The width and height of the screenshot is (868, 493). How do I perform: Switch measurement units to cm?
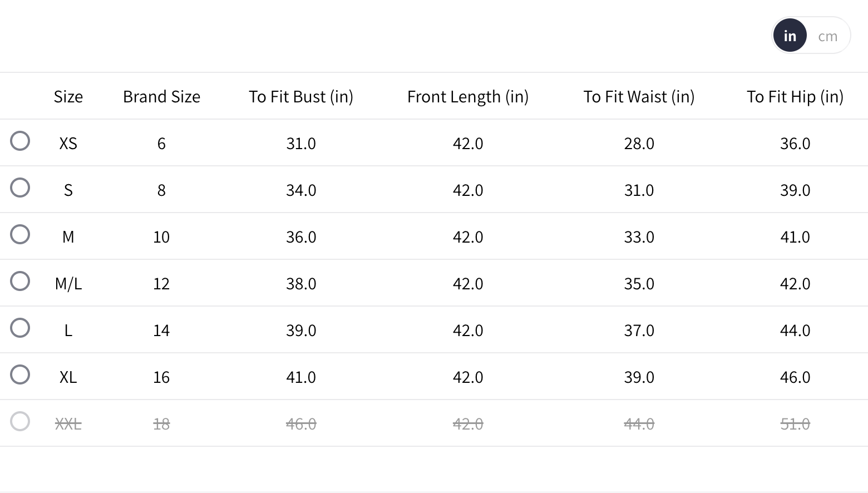click(827, 36)
